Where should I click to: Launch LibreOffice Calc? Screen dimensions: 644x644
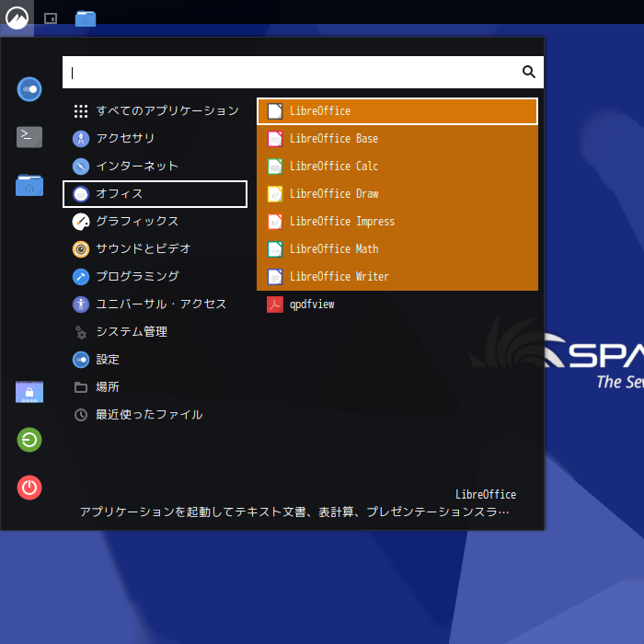point(397,166)
